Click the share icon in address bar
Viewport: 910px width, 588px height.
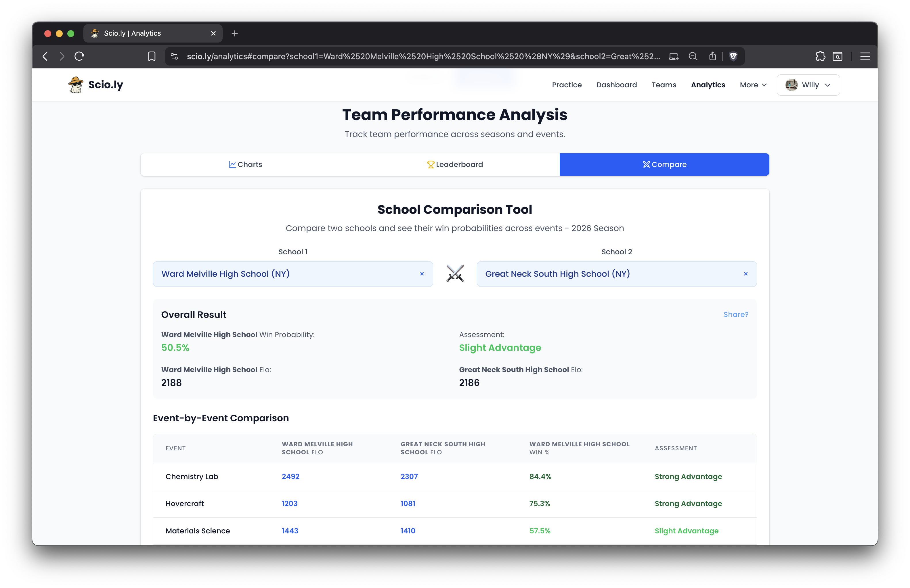[712, 57]
